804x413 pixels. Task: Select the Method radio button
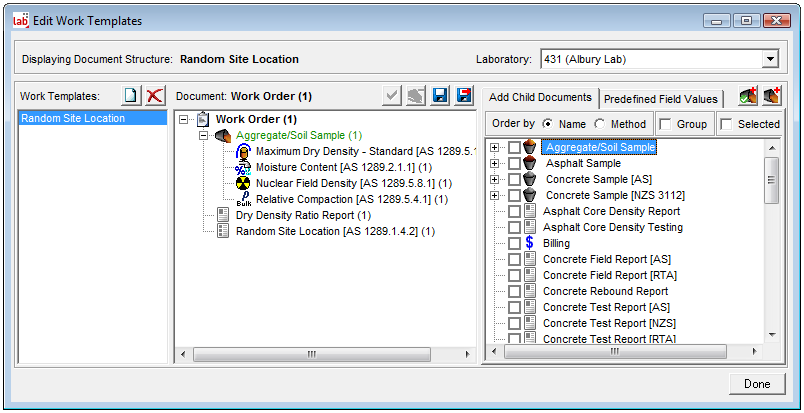600,124
